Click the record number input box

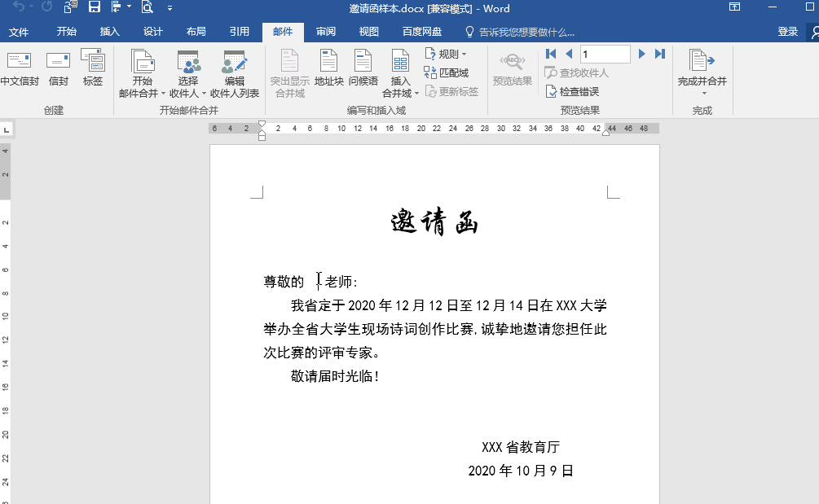(x=605, y=54)
